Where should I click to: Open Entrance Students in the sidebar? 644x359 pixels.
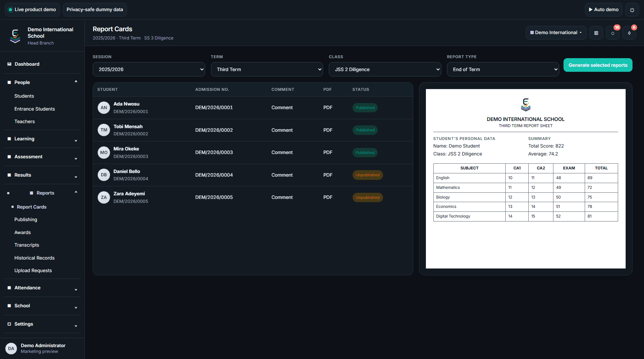(34, 109)
